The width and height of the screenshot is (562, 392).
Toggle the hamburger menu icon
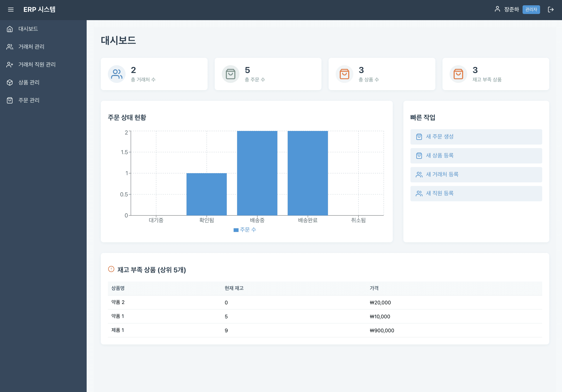click(11, 10)
